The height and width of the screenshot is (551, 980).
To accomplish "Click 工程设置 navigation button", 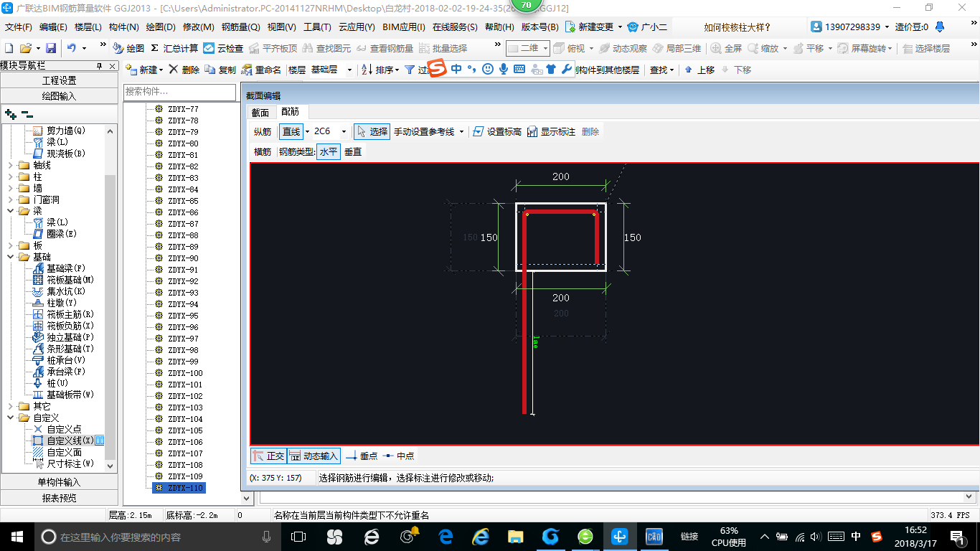I will tap(59, 80).
